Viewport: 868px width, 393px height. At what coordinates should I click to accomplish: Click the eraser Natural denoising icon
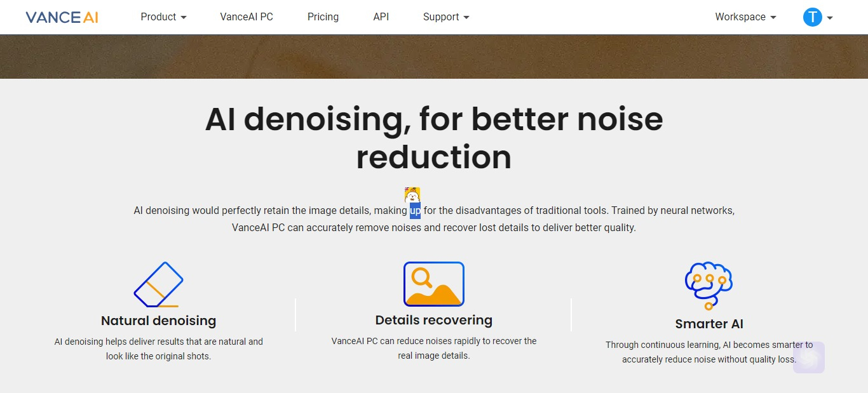(159, 284)
